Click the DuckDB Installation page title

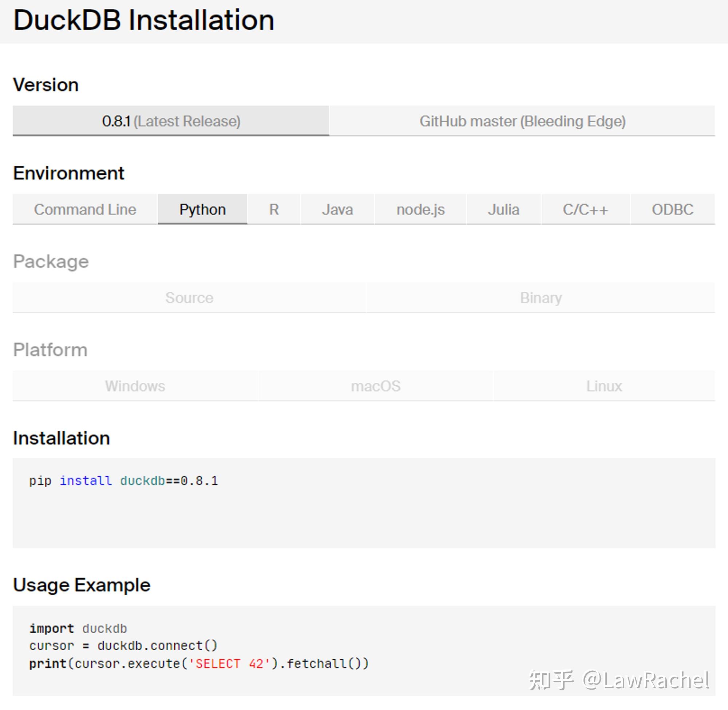143,20
